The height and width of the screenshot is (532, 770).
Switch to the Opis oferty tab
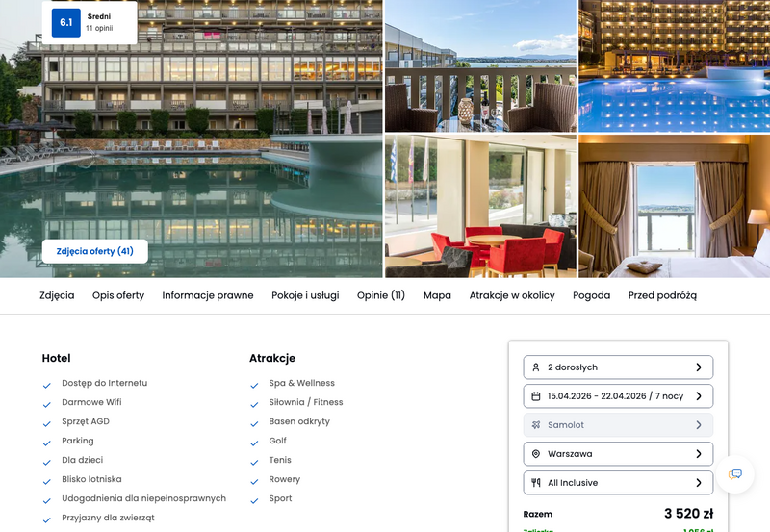pyautogui.click(x=118, y=295)
